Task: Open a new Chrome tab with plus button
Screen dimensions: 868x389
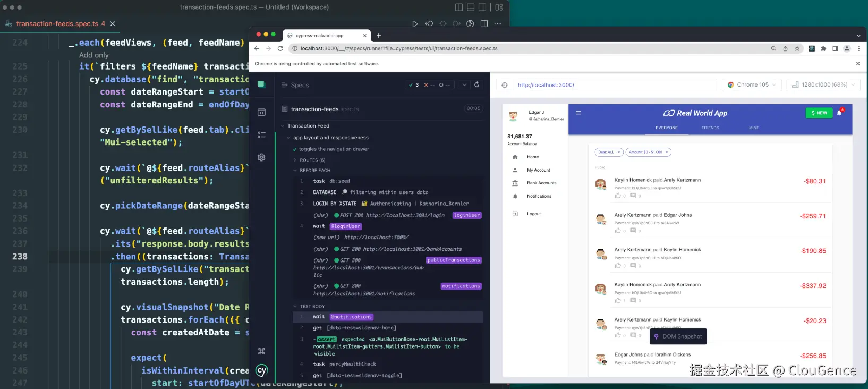Action: pyautogui.click(x=379, y=36)
